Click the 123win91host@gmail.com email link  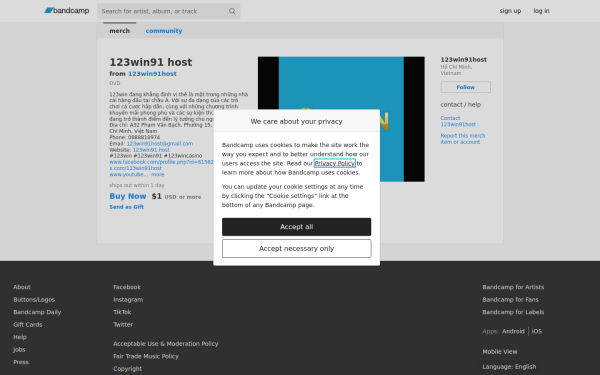(x=160, y=143)
